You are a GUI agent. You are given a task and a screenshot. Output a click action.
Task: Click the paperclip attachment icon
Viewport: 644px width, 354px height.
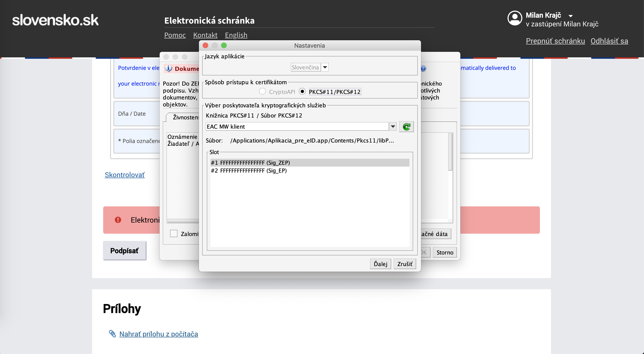pos(112,333)
